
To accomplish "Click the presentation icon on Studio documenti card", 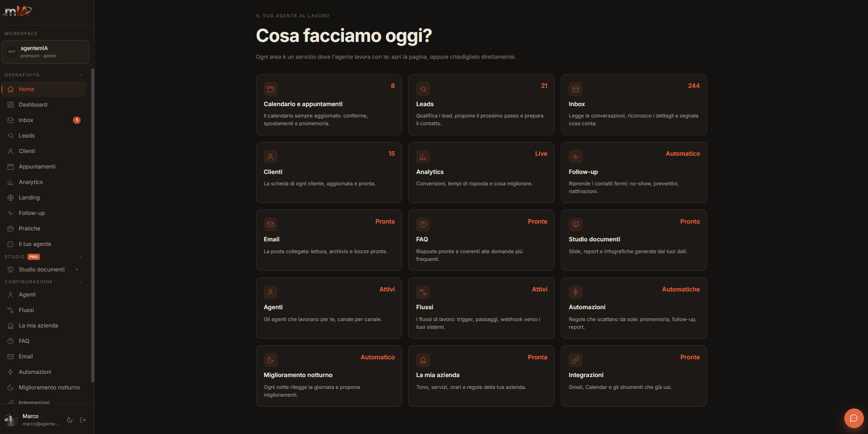I will coord(575,225).
